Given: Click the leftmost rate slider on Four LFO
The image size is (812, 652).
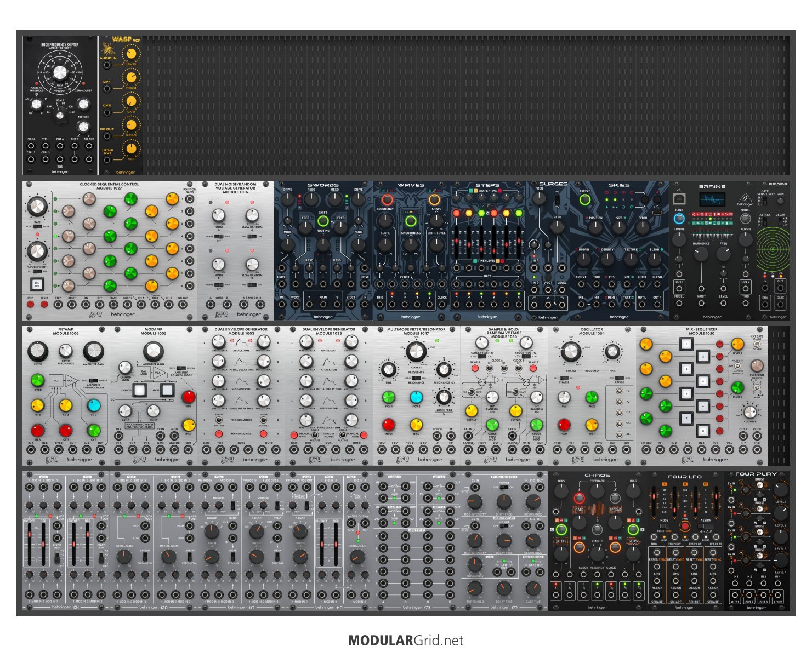Looking at the screenshot, I should tap(654, 500).
